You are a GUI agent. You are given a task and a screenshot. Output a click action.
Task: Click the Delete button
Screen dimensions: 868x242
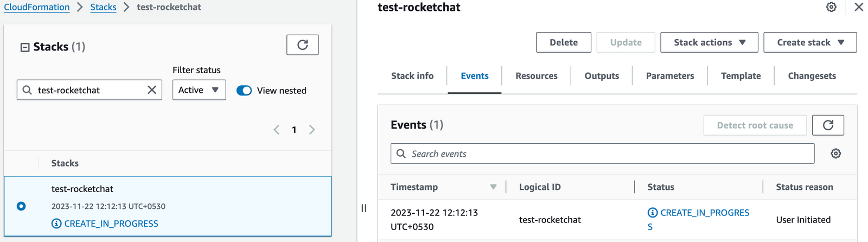click(564, 42)
